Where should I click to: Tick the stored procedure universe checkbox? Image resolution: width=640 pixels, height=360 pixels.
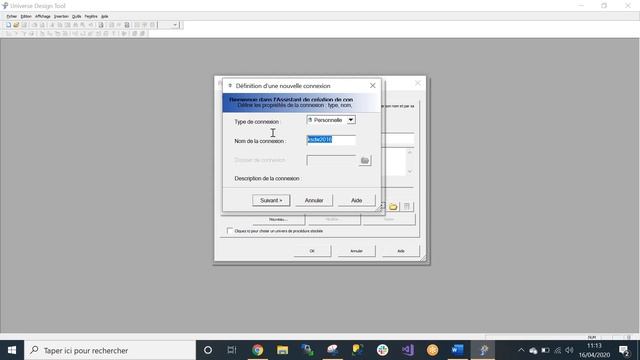pos(230,231)
